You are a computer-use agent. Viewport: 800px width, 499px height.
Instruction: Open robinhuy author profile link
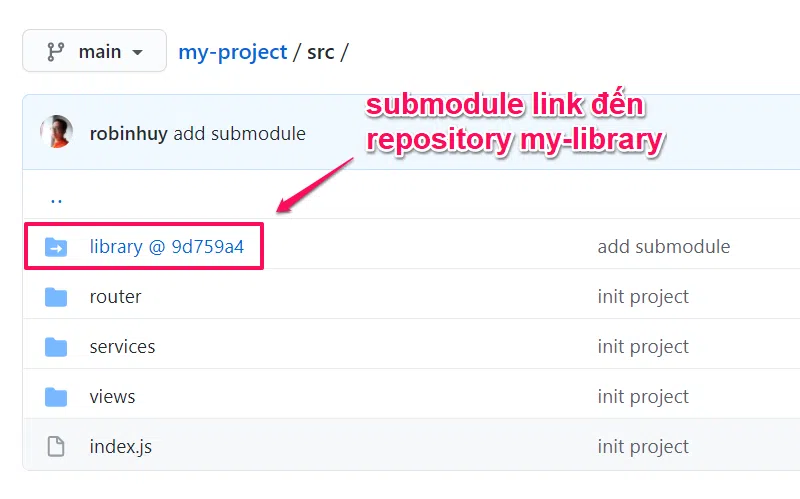point(128,133)
